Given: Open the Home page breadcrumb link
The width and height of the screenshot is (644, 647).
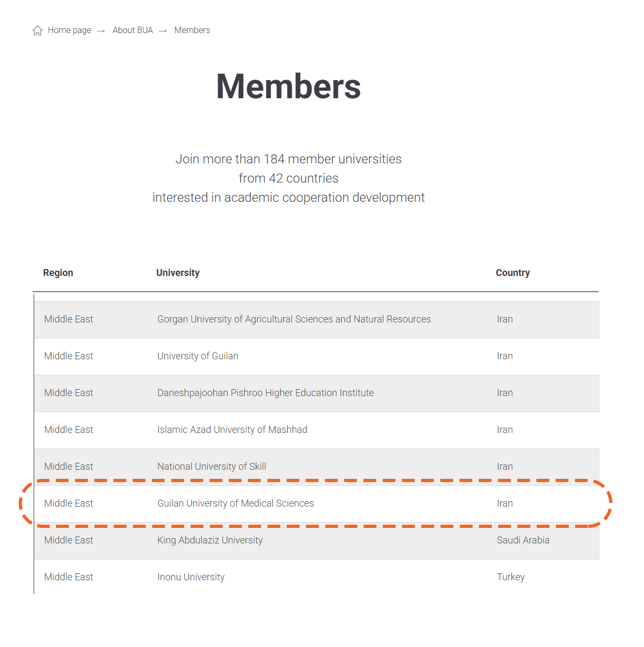Looking at the screenshot, I should click(x=69, y=30).
